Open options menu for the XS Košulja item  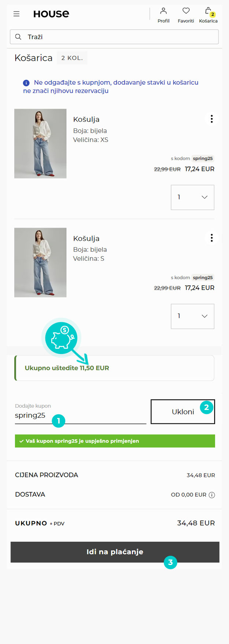pos(211,119)
